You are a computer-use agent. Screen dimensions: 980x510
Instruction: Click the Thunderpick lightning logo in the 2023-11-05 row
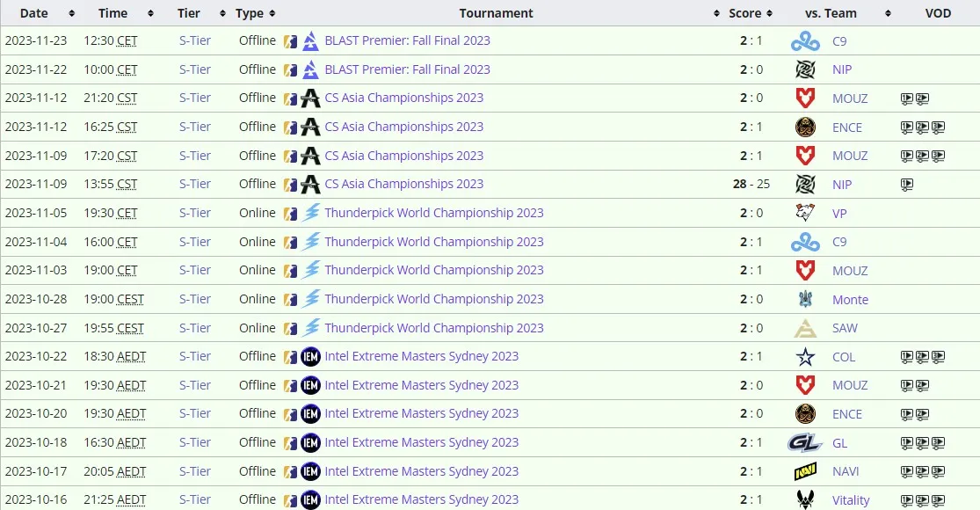pyautogui.click(x=310, y=213)
